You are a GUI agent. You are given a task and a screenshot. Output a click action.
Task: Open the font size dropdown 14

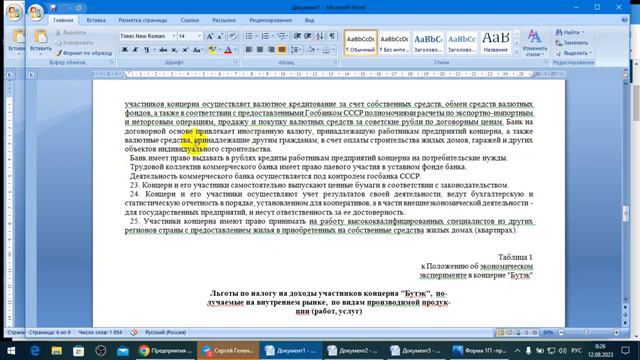200,36
